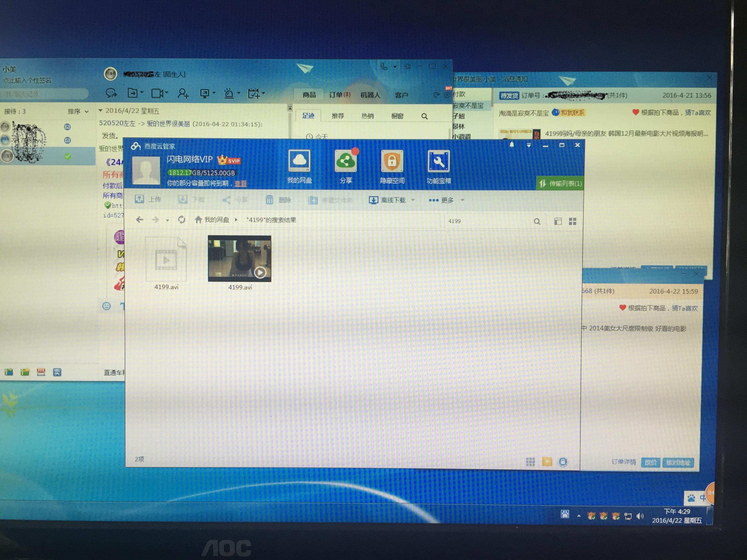Click the 点此输入个性签名 signature field
The width and height of the screenshot is (747, 560).
point(27,80)
